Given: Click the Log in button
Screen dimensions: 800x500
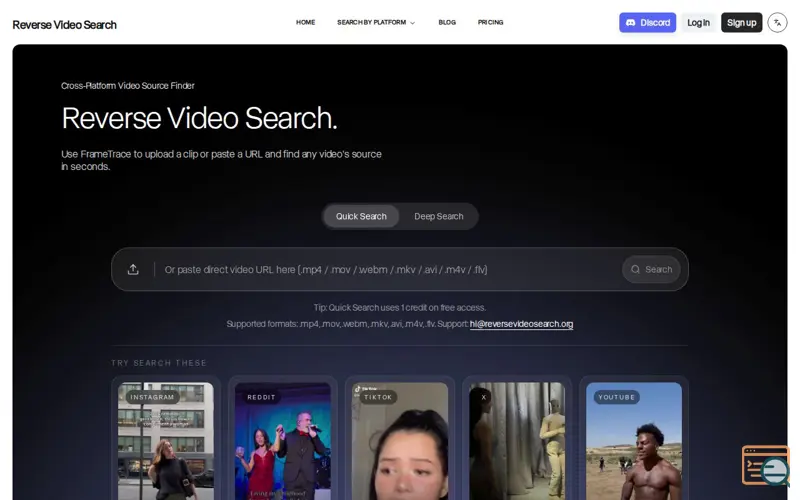Looking at the screenshot, I should coord(698,22).
